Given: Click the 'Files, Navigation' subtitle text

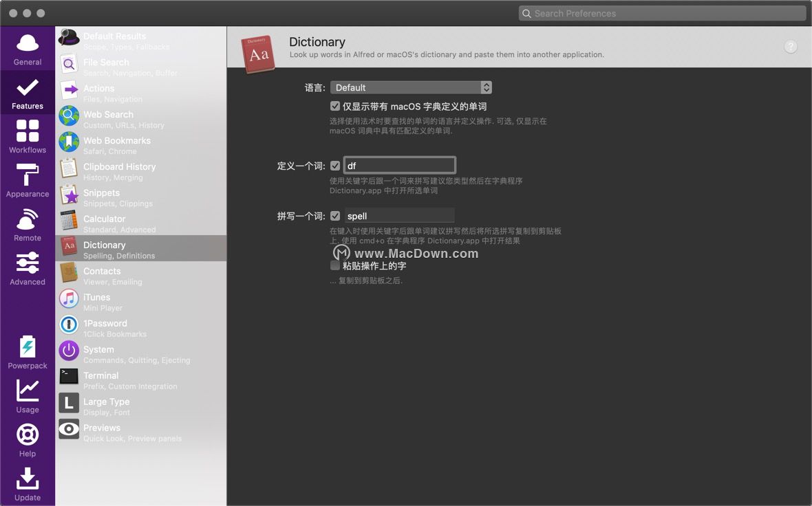Looking at the screenshot, I should (112, 99).
